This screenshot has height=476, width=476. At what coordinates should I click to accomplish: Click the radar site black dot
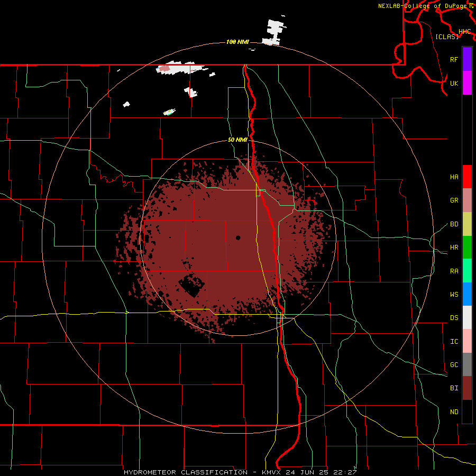pyautogui.click(x=238, y=238)
